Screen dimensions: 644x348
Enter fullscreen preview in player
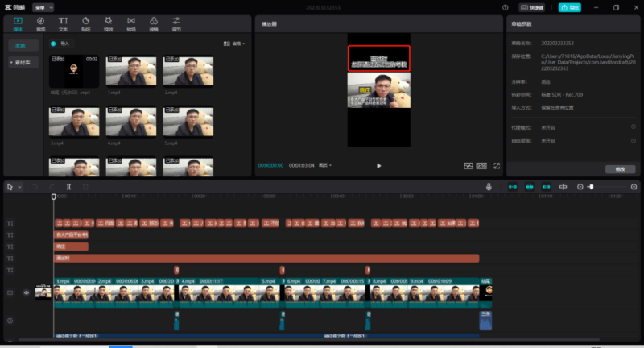click(497, 165)
